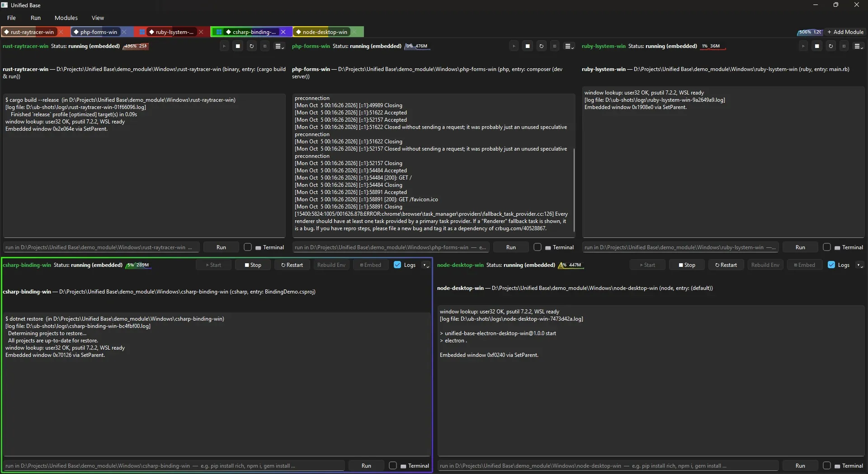Open the ruby-lsystem-win options dropdown menu
Screen dimensions: 868x474
tap(859, 46)
